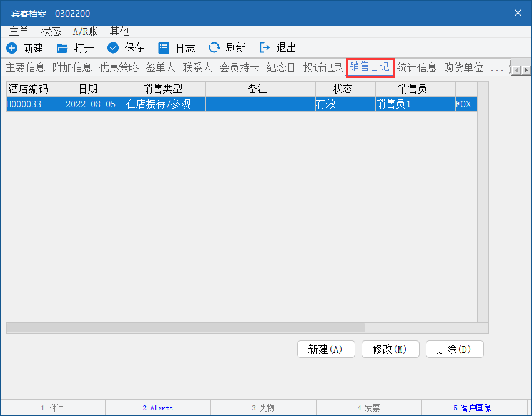Click the vertical scrollbar track of the table
532x416 pixels.
pyautogui.click(x=483, y=202)
